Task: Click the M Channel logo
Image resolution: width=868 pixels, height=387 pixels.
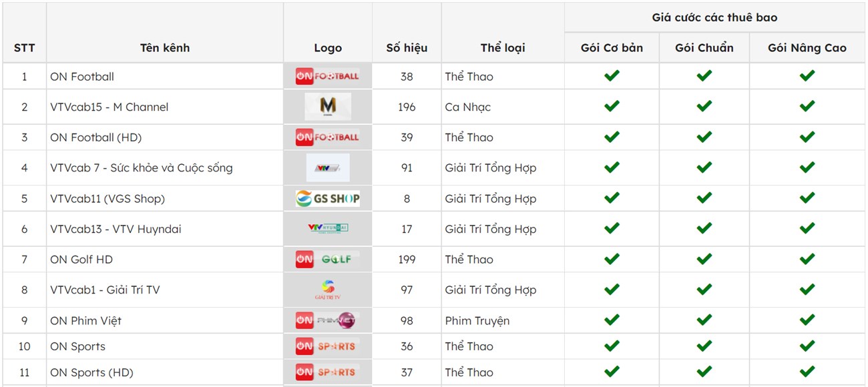Action: pyautogui.click(x=328, y=107)
